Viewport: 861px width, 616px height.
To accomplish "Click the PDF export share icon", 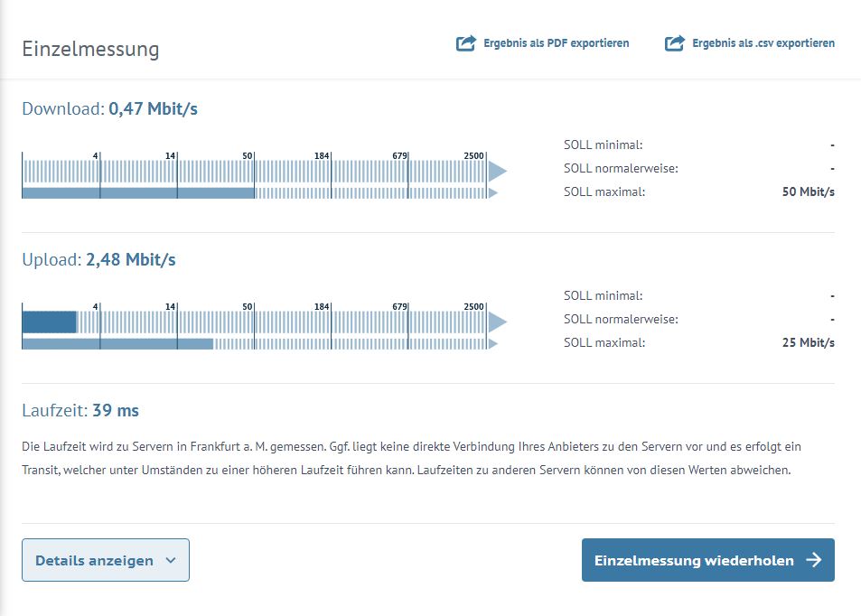I will click(x=466, y=43).
